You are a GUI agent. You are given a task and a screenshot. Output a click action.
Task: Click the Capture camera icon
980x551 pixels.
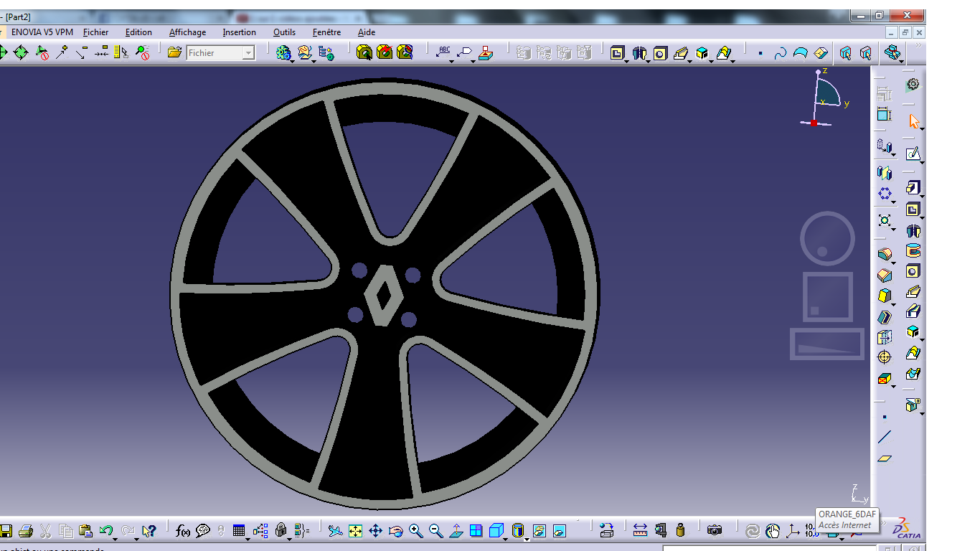point(715,531)
